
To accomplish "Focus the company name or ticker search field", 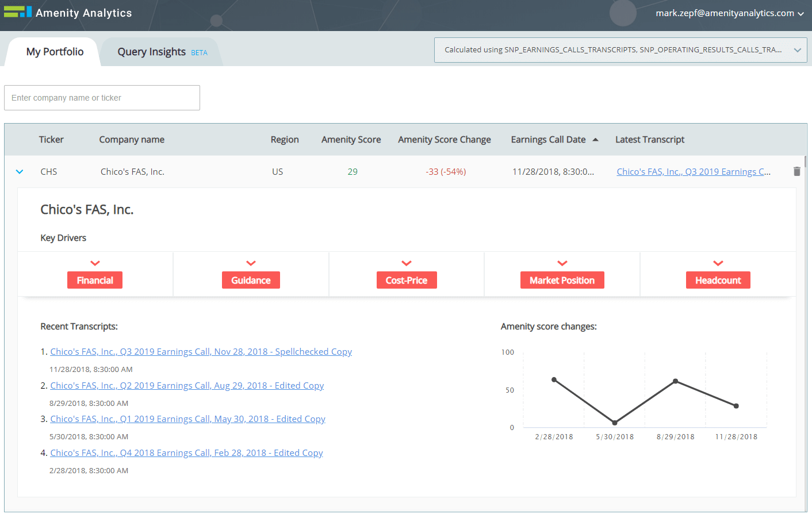I will (x=102, y=98).
